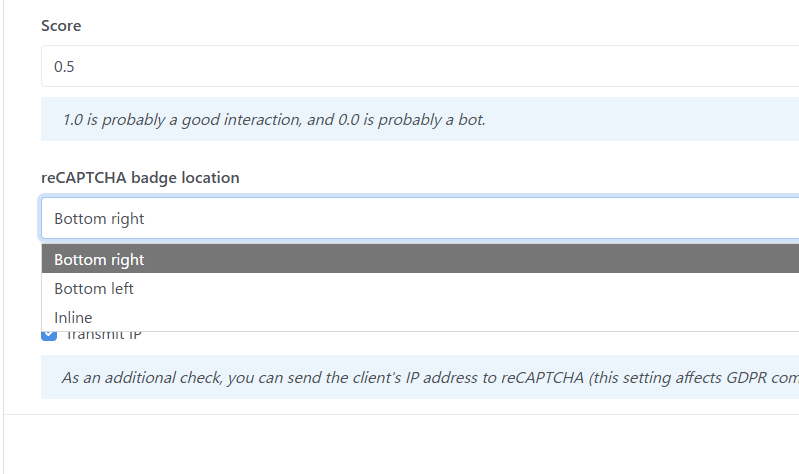Click the 0.5 value in Score
This screenshot has height=474, width=799.
click(65, 67)
